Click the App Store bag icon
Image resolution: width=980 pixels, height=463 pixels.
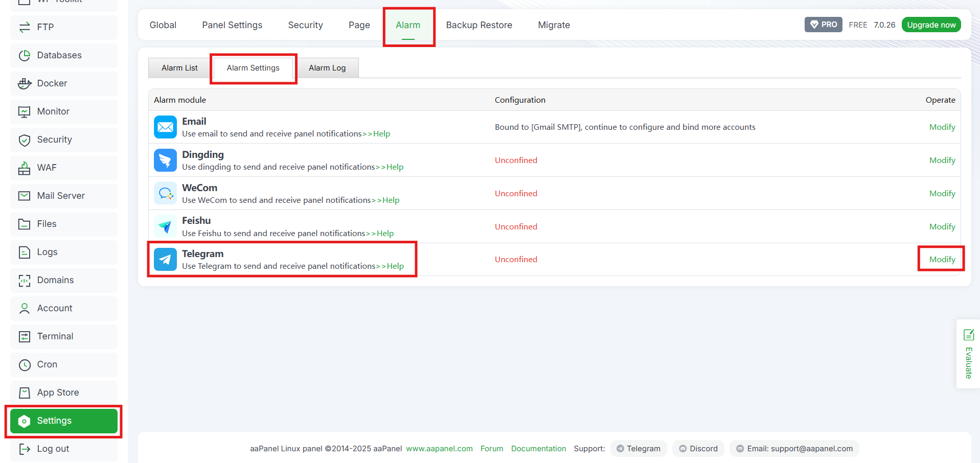point(24,392)
